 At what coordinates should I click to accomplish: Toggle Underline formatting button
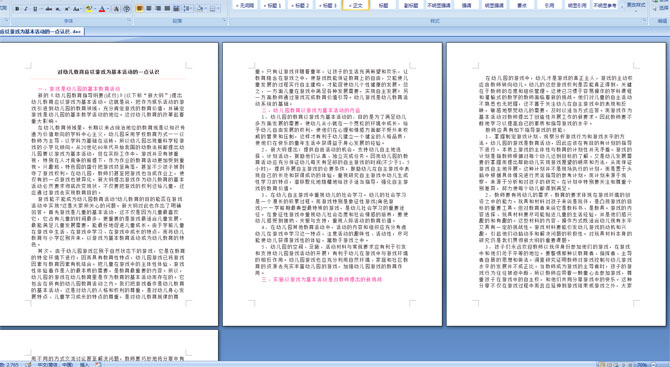tap(35, 9)
